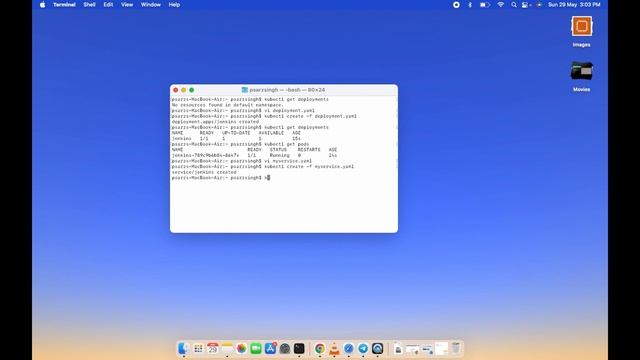Open the Apple menu

pyautogui.click(x=42, y=5)
